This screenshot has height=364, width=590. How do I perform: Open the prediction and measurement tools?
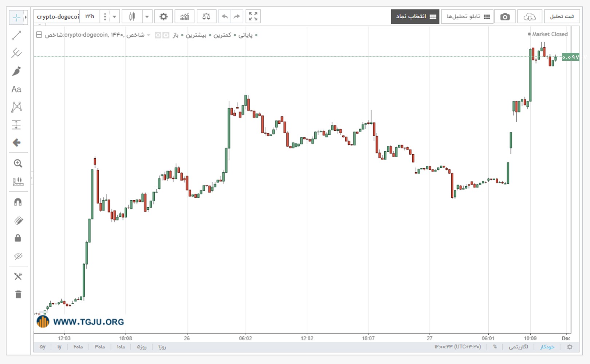pyautogui.click(x=16, y=125)
